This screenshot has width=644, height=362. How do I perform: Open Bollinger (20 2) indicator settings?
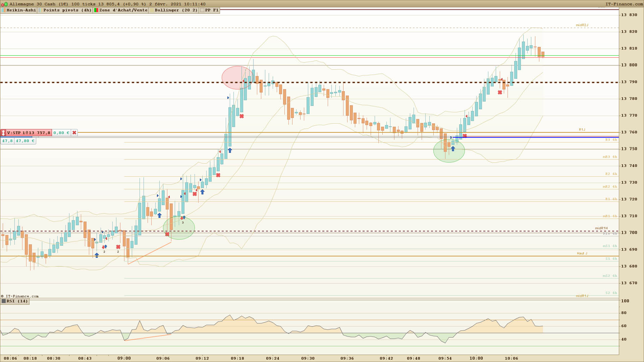pos(176,10)
